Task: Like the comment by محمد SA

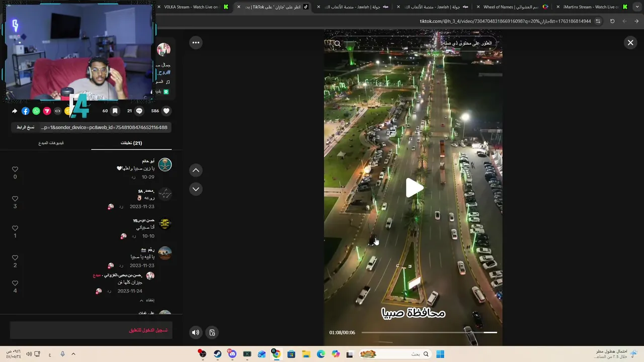Action: (15, 199)
